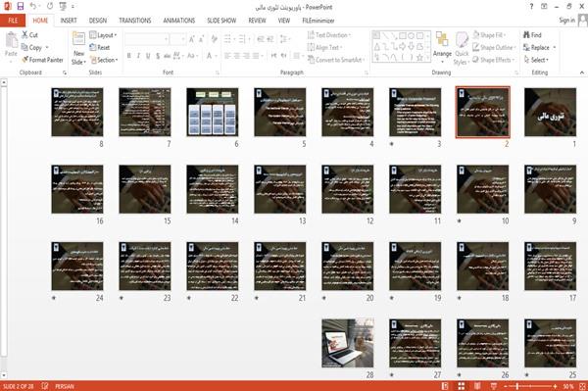Decrease font size with smaller A
The height and width of the screenshot is (391, 588).
coord(201,39)
